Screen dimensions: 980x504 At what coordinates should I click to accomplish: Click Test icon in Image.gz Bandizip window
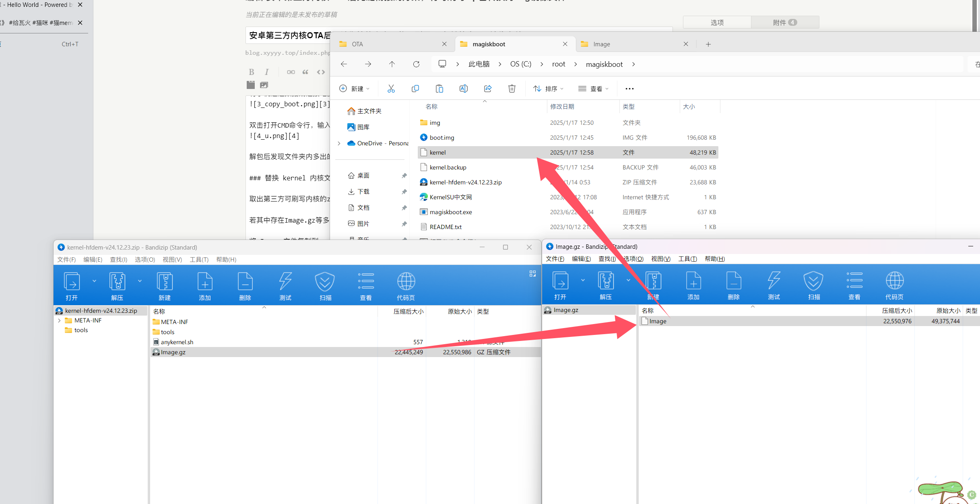click(x=774, y=281)
